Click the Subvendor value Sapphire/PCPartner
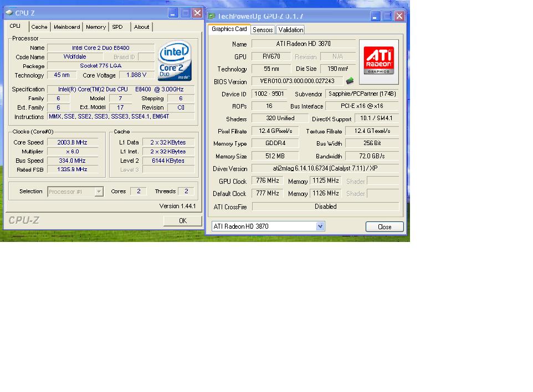 tap(362, 94)
